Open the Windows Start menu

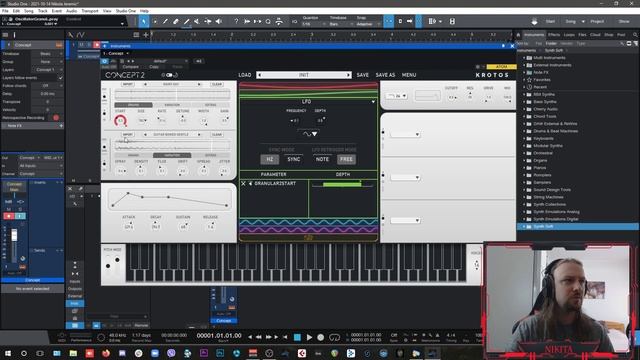tap(7, 353)
